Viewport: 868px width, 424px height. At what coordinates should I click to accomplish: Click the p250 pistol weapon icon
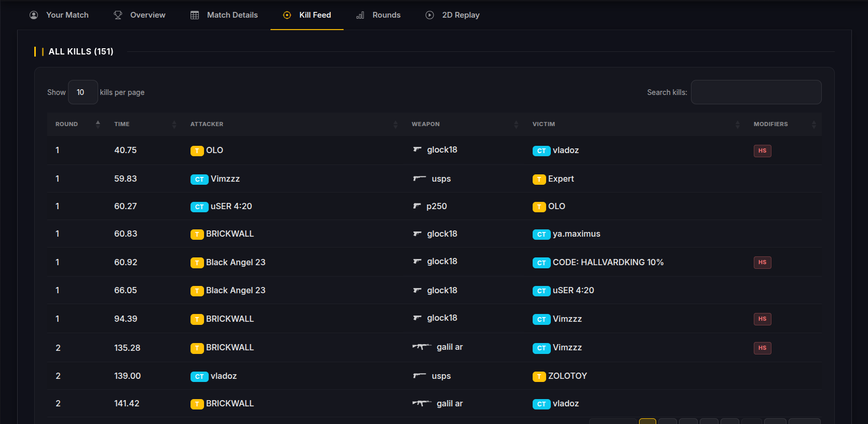coord(417,206)
